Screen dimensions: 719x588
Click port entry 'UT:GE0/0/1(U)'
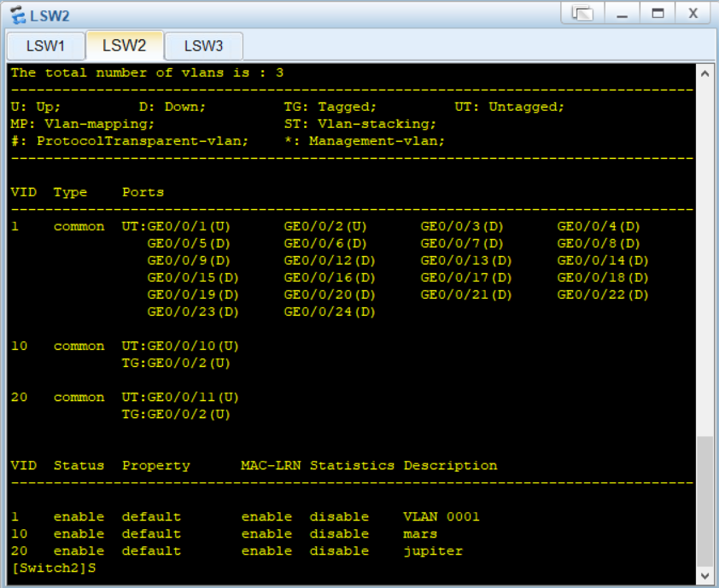click(176, 226)
